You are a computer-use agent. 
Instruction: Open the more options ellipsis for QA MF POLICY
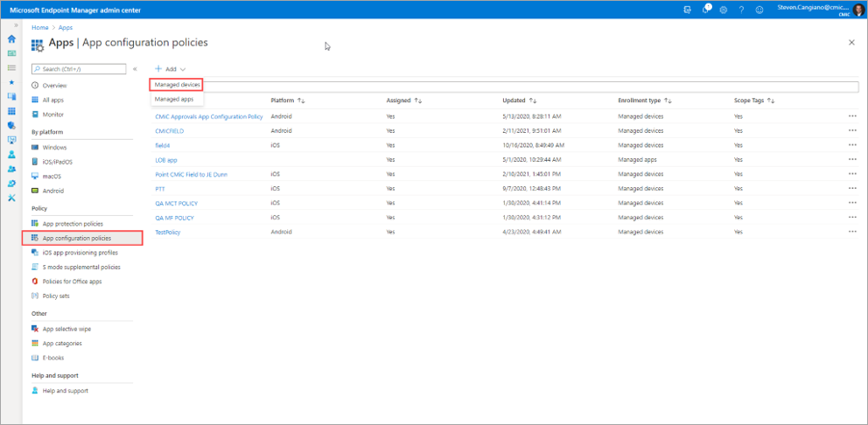[x=852, y=218]
